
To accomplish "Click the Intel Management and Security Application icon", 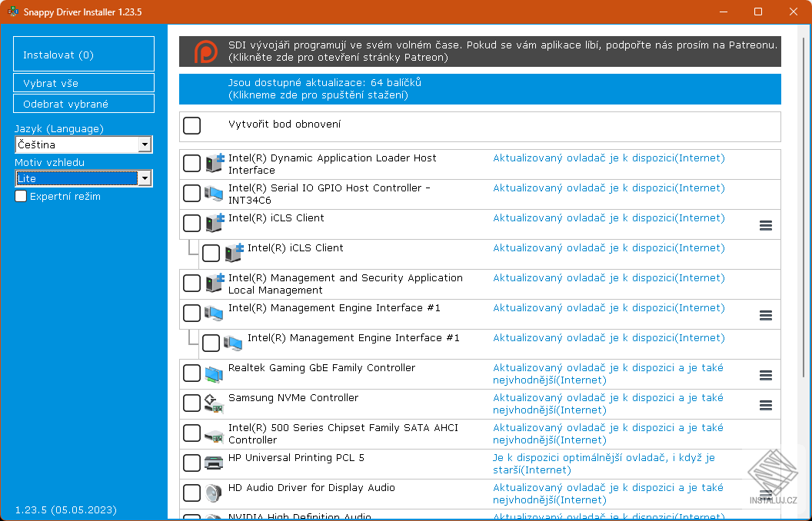I will pyautogui.click(x=215, y=283).
